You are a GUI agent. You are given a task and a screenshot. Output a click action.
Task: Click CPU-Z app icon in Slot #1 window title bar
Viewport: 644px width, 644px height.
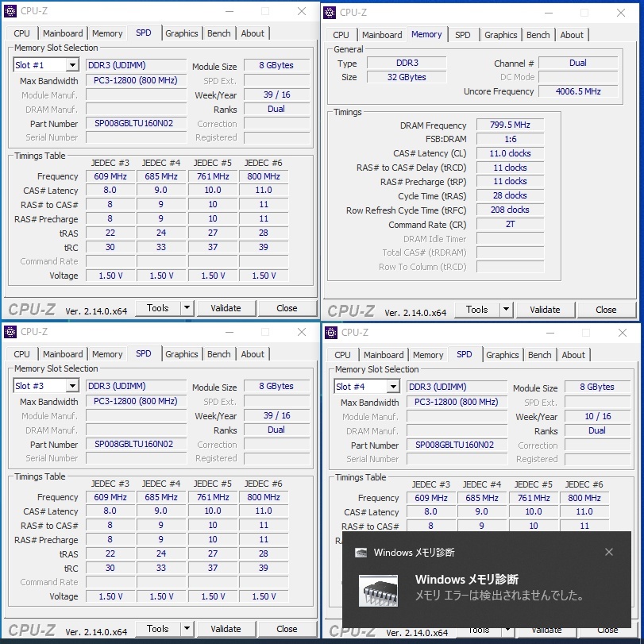[x=10, y=11]
